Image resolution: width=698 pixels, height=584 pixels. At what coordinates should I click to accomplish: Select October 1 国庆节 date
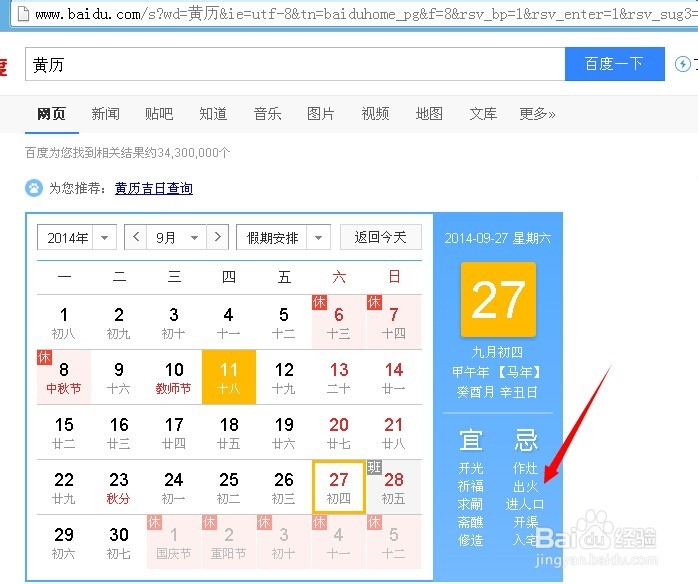[174, 542]
